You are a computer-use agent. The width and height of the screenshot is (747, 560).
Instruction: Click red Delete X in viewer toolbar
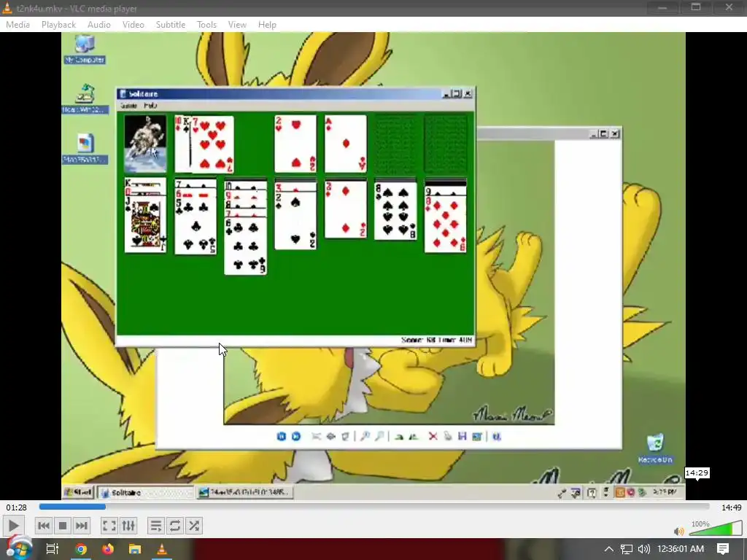click(433, 436)
